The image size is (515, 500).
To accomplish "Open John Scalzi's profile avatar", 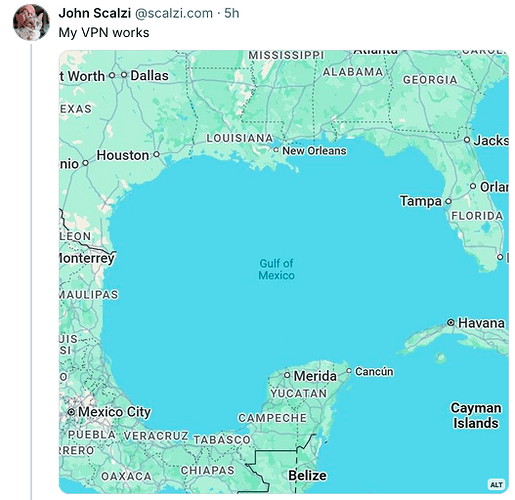I will [31, 22].
